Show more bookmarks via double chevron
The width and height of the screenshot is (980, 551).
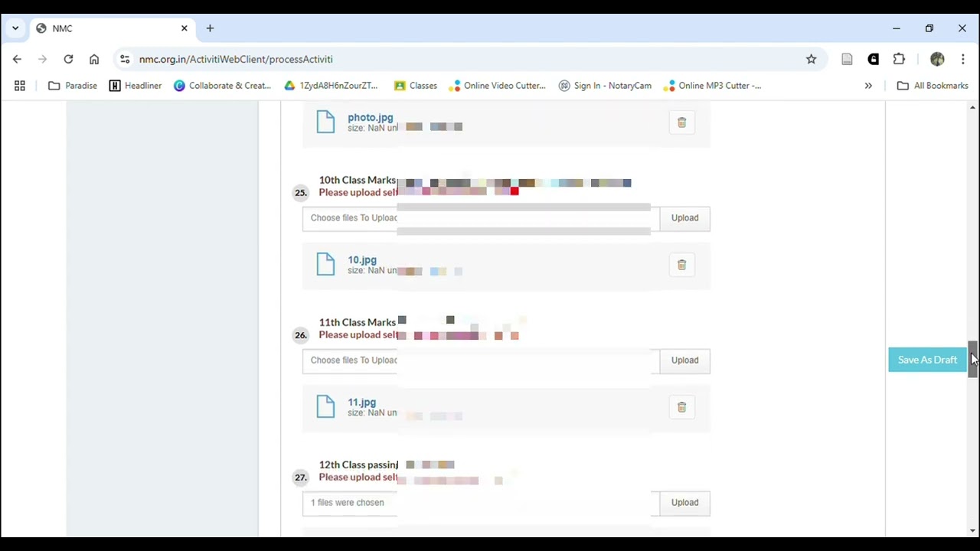click(x=868, y=86)
